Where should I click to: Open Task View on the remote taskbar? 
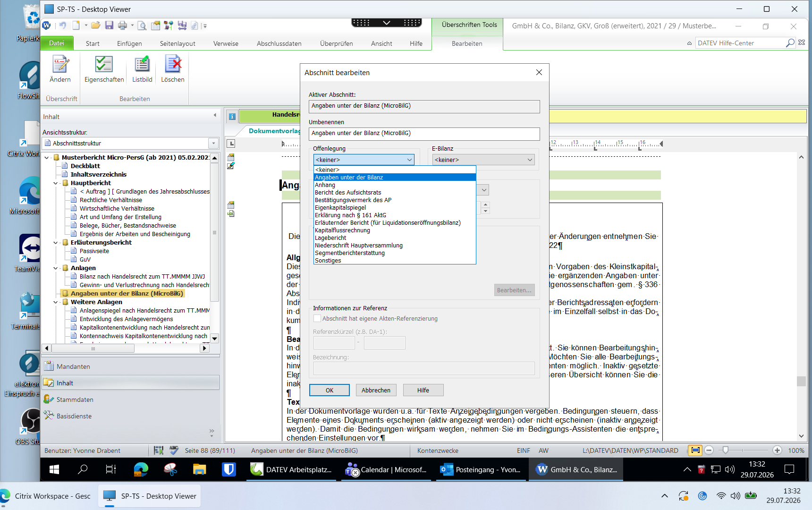tap(111, 469)
